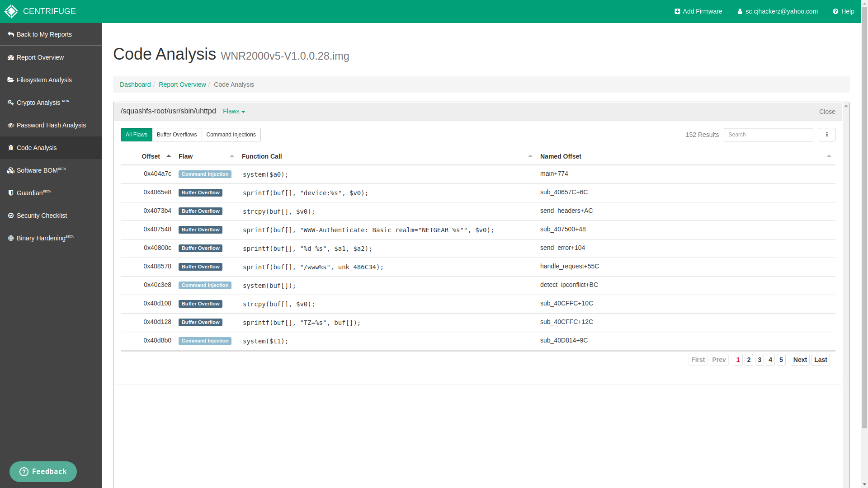
Task: Sort table by Flaw column arrow
Action: pyautogui.click(x=232, y=156)
